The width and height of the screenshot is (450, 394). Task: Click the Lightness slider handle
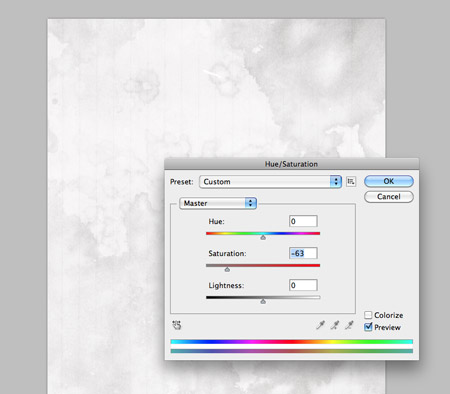point(263,301)
